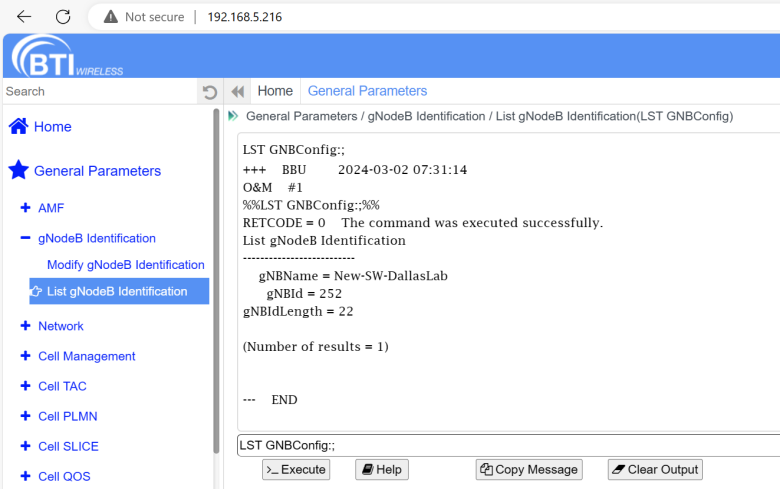The width and height of the screenshot is (780, 489).
Task: Click the Home house icon in sidebar
Action: click(18, 127)
